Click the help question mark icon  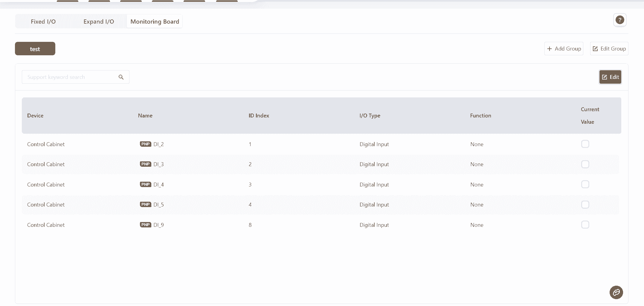click(x=619, y=20)
